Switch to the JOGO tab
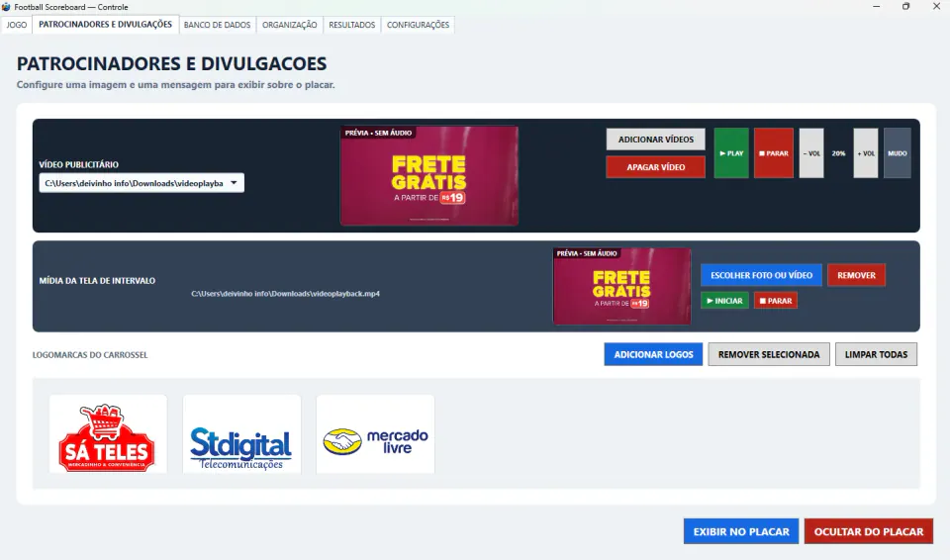Image resolution: width=950 pixels, height=560 pixels. point(17,25)
